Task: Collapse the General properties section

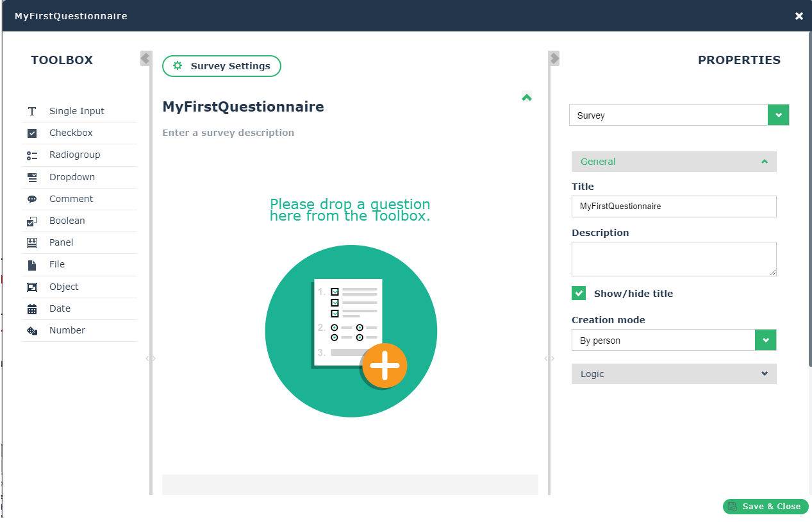Action: click(674, 162)
